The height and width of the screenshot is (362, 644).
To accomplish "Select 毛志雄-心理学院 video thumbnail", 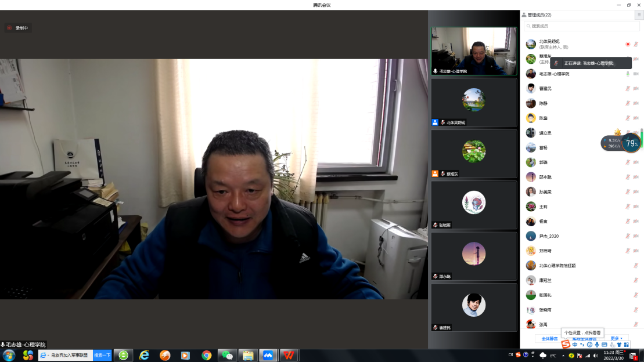I will click(473, 51).
